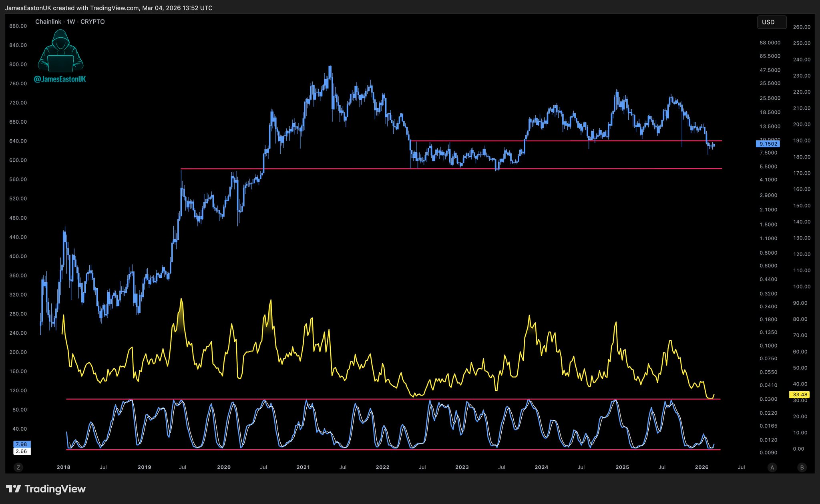
Task: Click the blue 7.98 value label
Action: pos(21,444)
